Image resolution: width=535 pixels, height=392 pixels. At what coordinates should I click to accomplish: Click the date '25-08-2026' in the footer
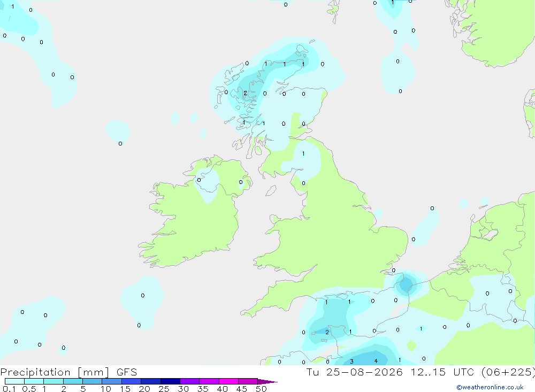coord(364,372)
